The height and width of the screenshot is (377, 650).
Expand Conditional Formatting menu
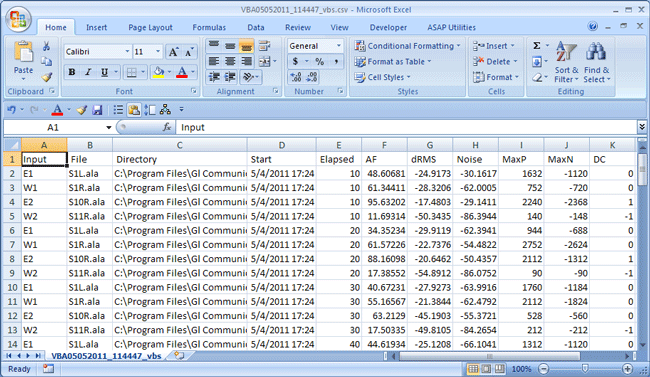tap(408, 46)
